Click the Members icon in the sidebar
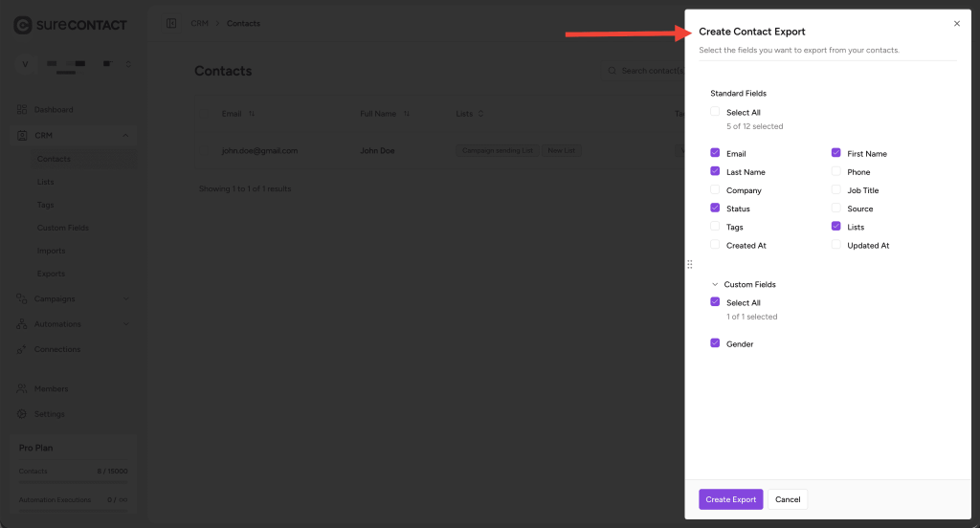The image size is (980, 528). [x=22, y=389]
